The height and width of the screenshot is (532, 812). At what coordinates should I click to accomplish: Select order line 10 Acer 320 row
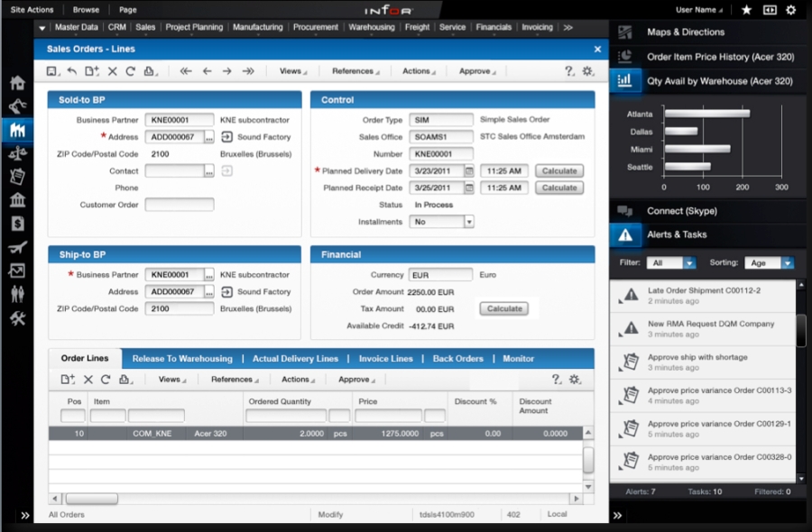tap(316, 434)
